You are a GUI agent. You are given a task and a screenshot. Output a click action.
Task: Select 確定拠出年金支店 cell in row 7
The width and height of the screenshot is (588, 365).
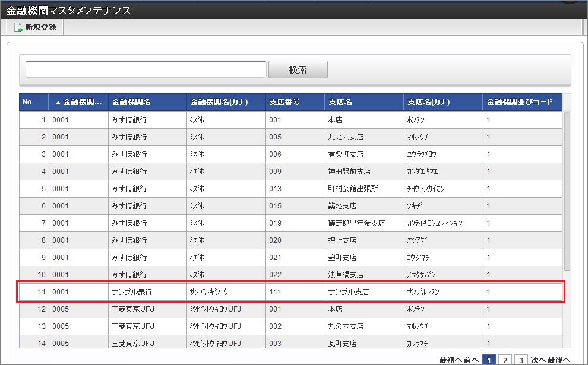[x=364, y=223]
